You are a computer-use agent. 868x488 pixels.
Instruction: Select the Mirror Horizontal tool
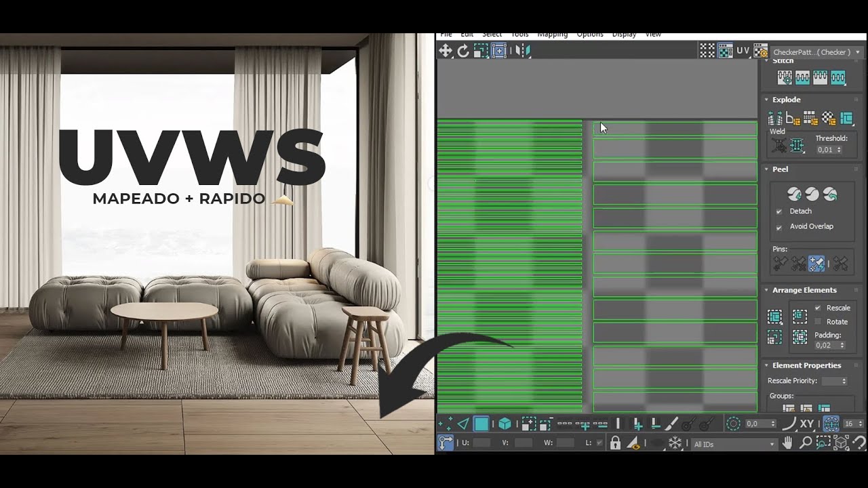point(523,51)
